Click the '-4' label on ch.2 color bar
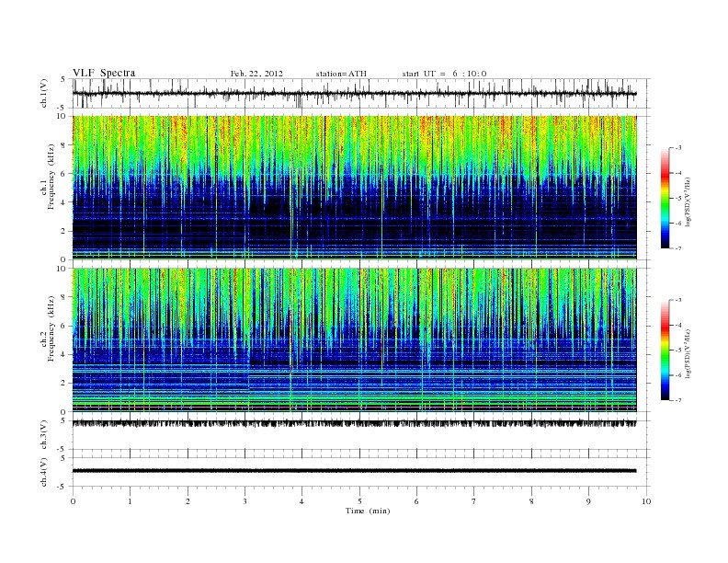Image resolution: width=728 pixels, height=563 pixels. tap(677, 325)
